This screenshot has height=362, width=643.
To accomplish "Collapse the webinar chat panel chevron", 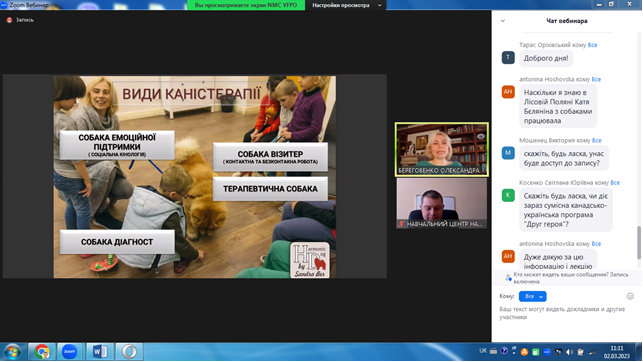I will click(503, 21).
